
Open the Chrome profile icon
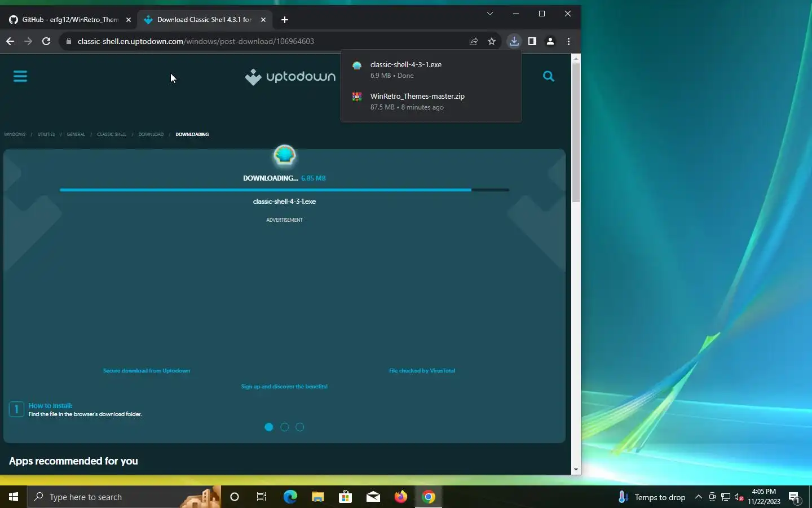point(550,41)
